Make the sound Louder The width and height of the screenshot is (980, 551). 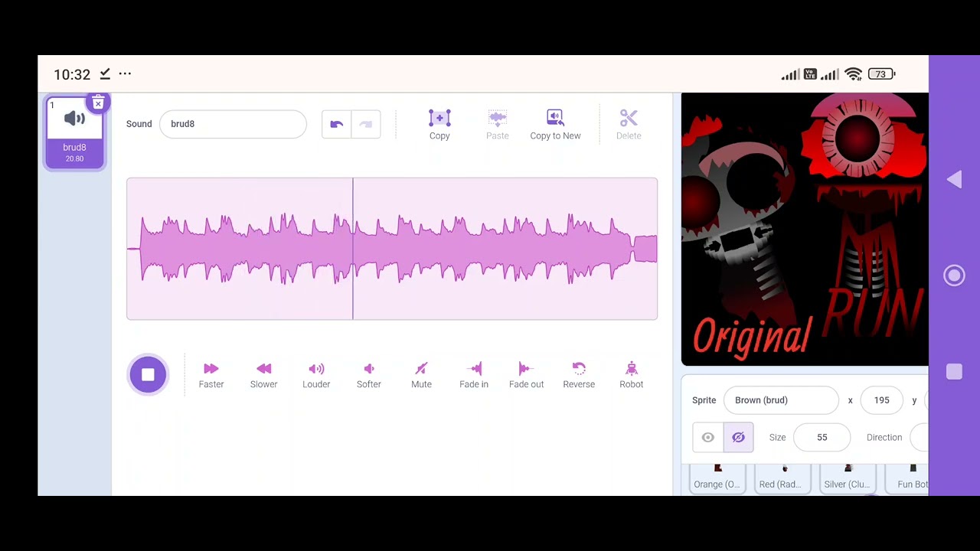click(316, 374)
